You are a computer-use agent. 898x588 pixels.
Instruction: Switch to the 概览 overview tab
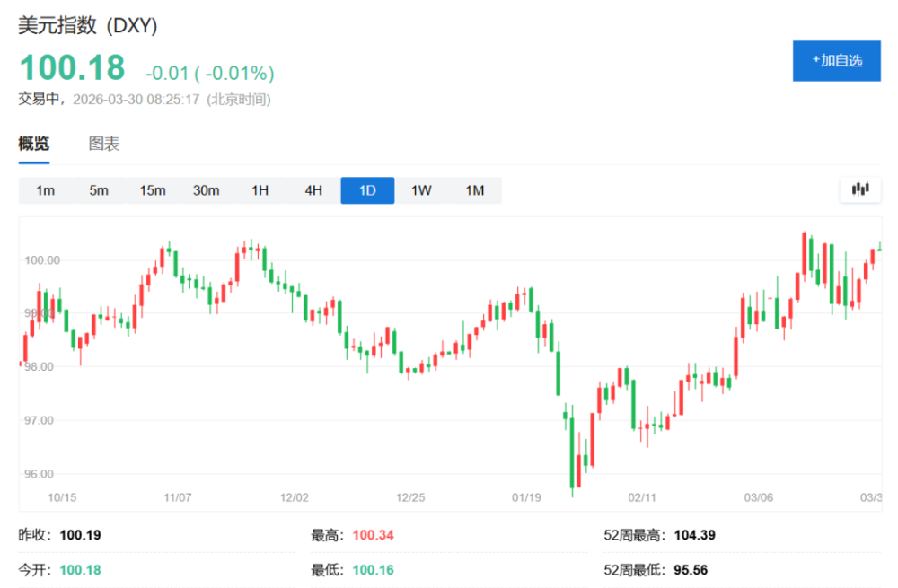pos(34,144)
